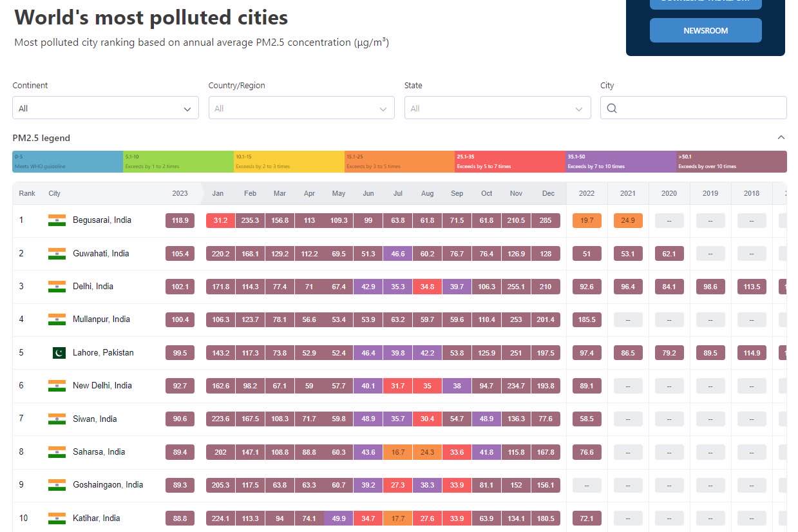798x532 pixels.
Task: Collapse the PM2.5 legend with the chevron
Action: tap(781, 137)
